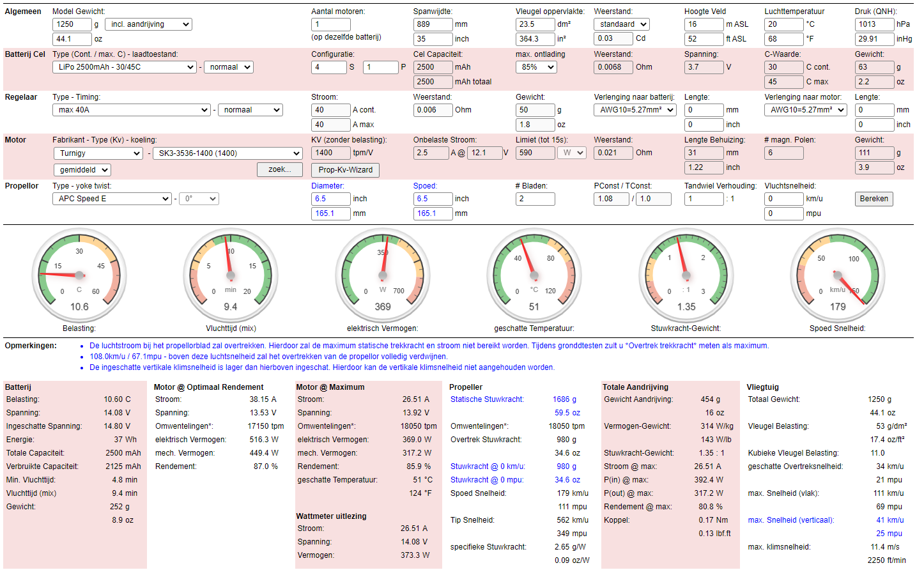Click the Luchttemperatuur °C field
924x570 pixels.
pos(783,24)
